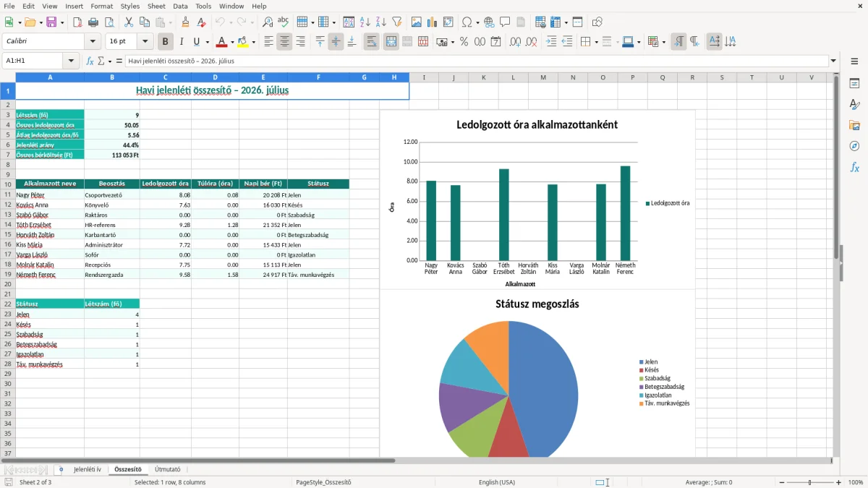
Task: Toggle AutoFilter funnel icon
Action: tap(396, 22)
